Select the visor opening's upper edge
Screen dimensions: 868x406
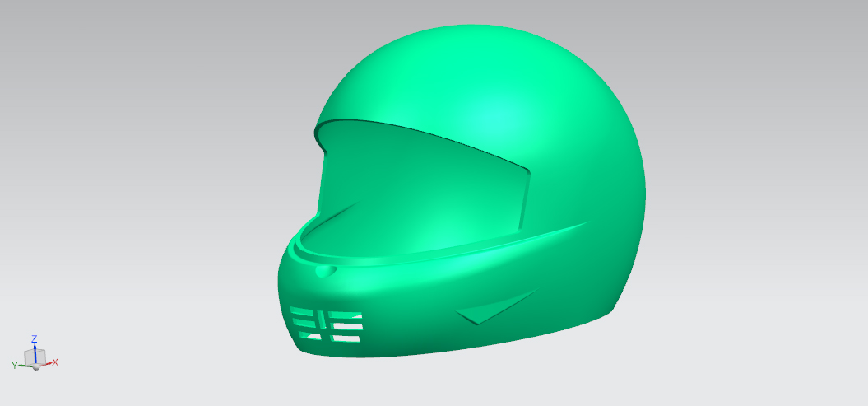(x=428, y=139)
